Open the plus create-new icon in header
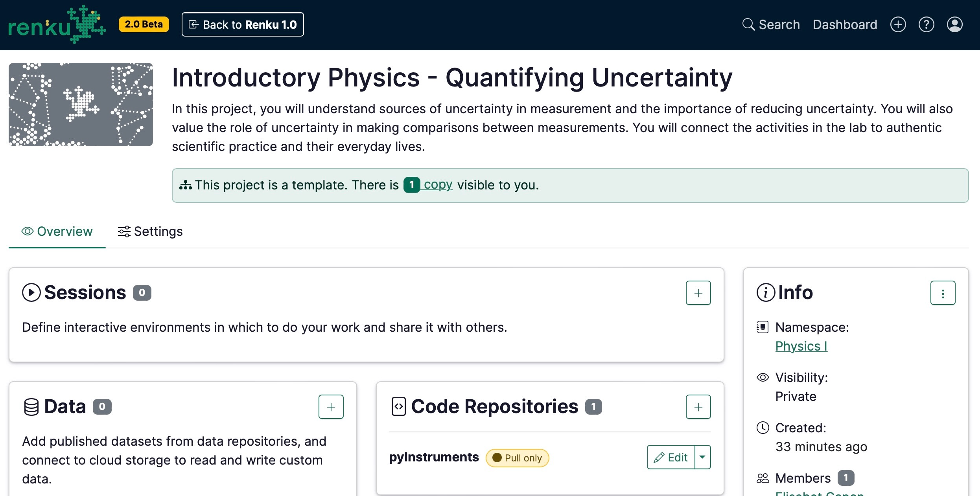Image resolution: width=980 pixels, height=496 pixels. [x=898, y=24]
